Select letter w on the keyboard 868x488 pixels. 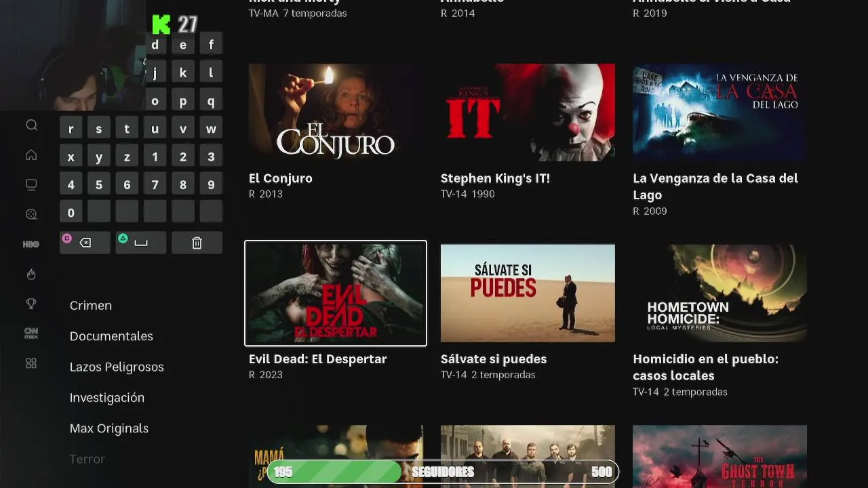click(x=211, y=129)
